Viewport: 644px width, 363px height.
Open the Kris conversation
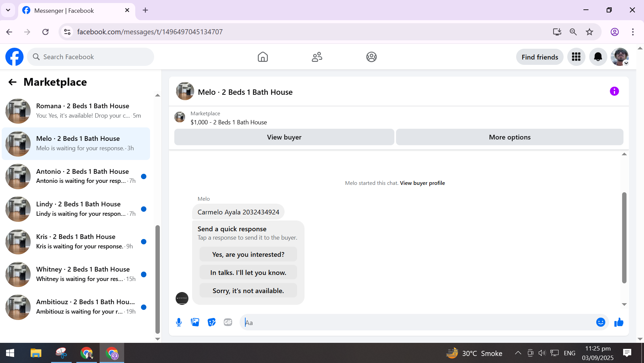[x=76, y=242]
